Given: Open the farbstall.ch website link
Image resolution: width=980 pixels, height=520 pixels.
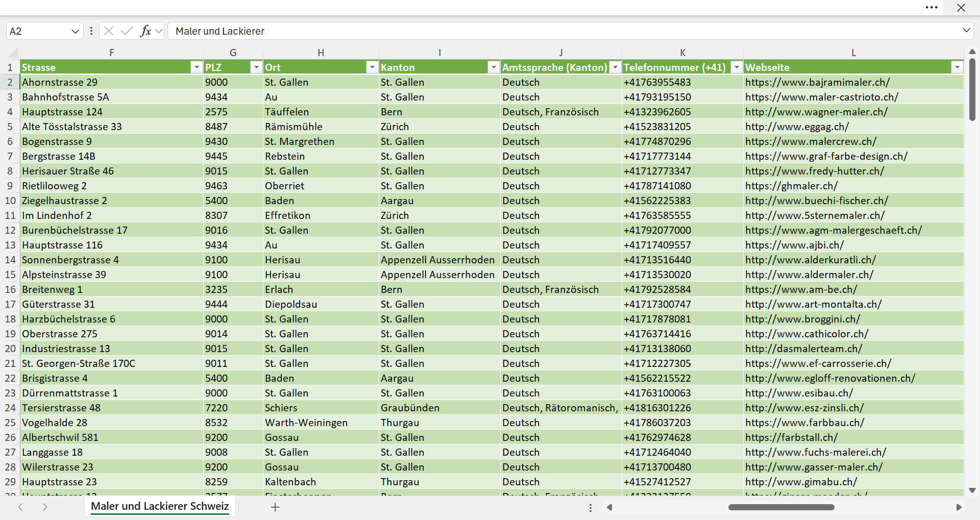Looking at the screenshot, I should 791,437.
